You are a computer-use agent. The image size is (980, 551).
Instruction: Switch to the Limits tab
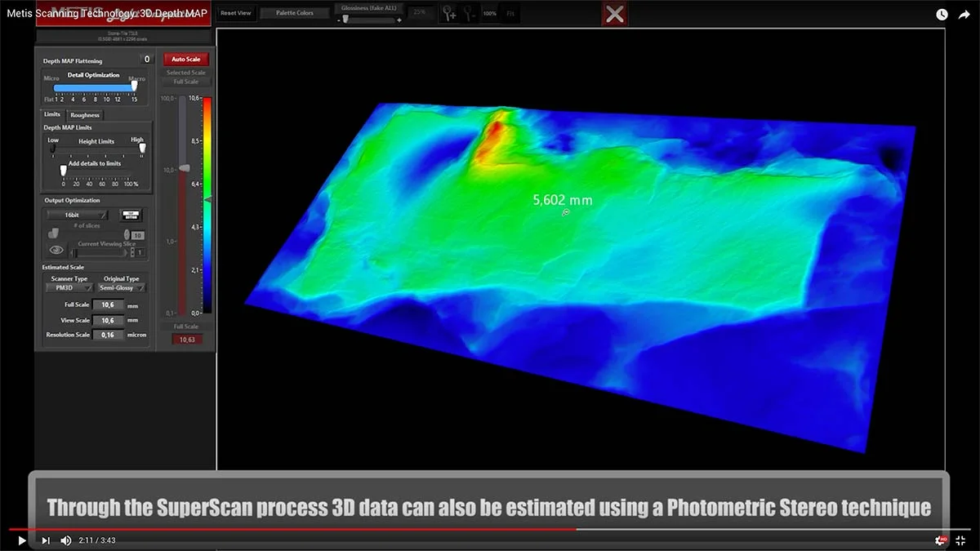click(x=52, y=115)
